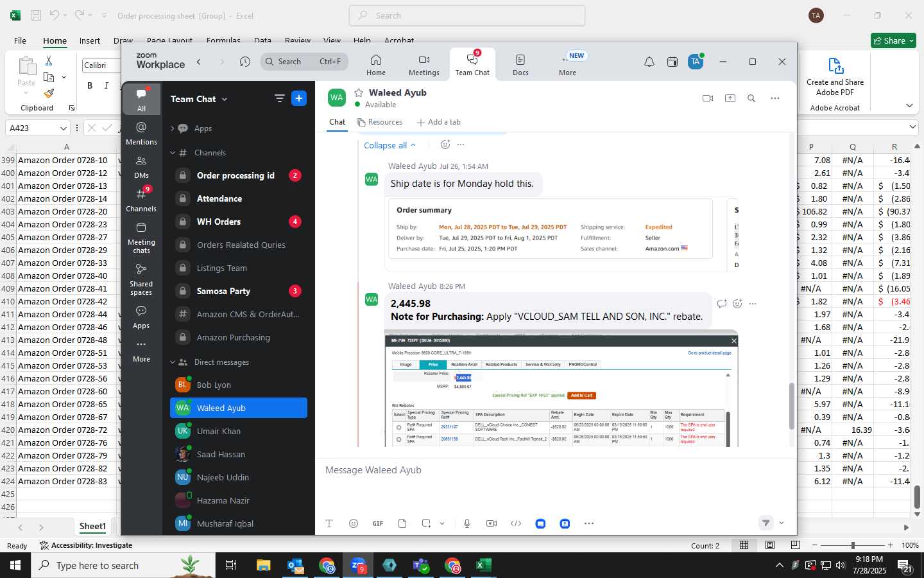This screenshot has width=924, height=578.
Task: Switch to Zoom Docs tab
Action: (x=520, y=65)
